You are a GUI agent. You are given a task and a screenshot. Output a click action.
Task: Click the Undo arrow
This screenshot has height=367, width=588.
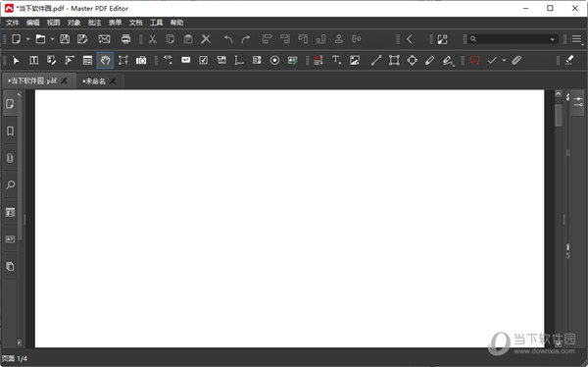click(x=228, y=39)
